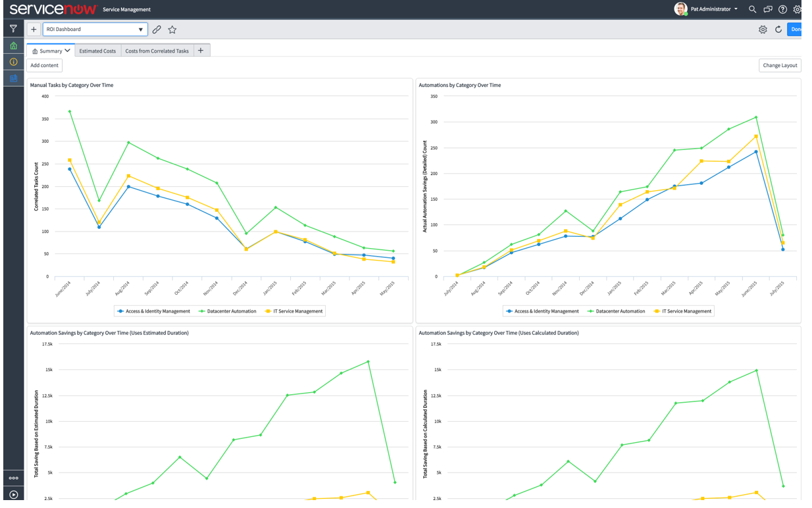This screenshot has width=812, height=508.
Task: Refresh the dashboard using reload icon
Action: point(778,30)
